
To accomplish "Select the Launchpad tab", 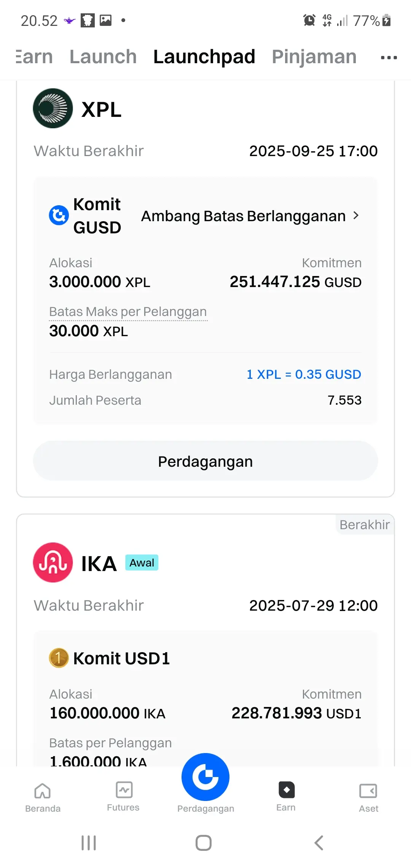I will [x=204, y=57].
